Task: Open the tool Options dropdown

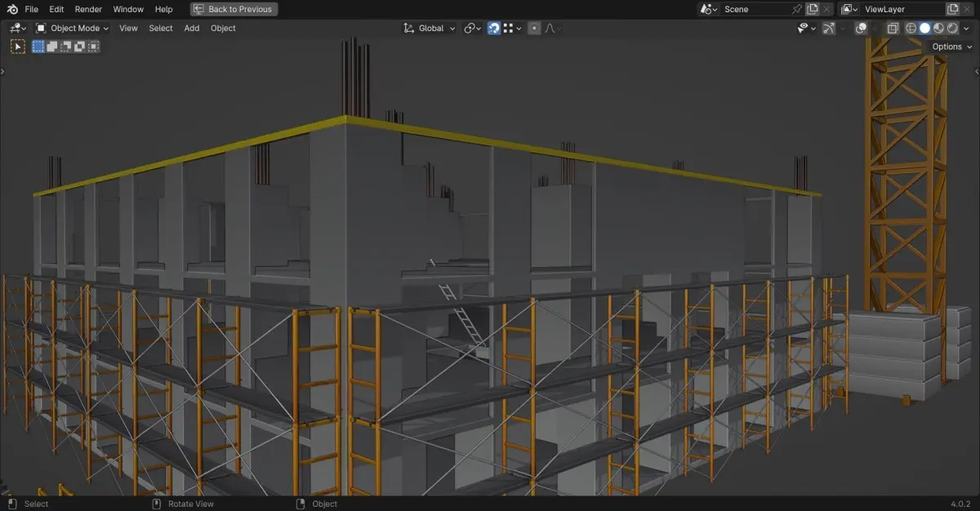Action: (x=952, y=47)
